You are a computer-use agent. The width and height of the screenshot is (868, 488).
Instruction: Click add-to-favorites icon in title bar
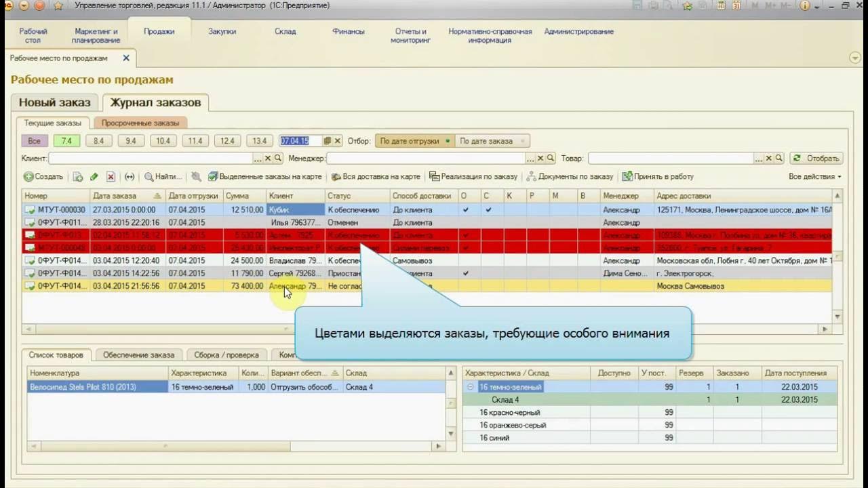click(x=688, y=5)
